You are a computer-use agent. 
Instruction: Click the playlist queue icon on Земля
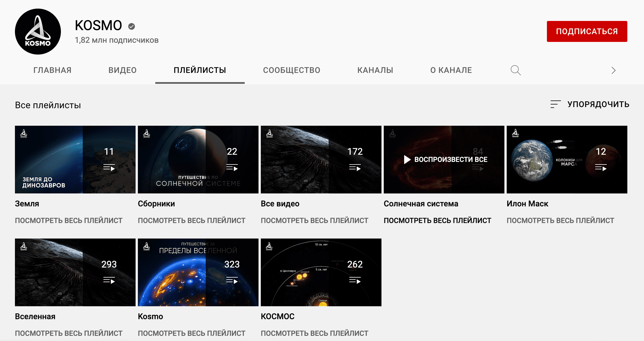(109, 168)
